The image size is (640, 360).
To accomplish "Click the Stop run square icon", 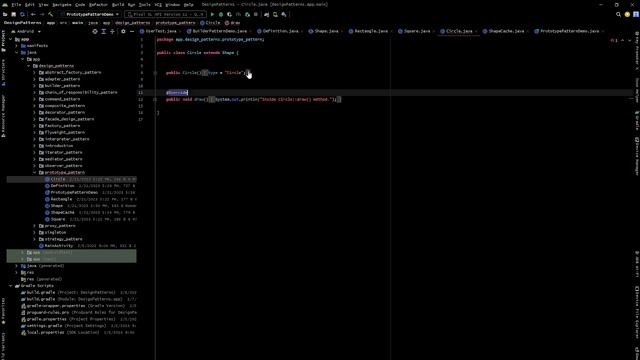I will (256, 14).
